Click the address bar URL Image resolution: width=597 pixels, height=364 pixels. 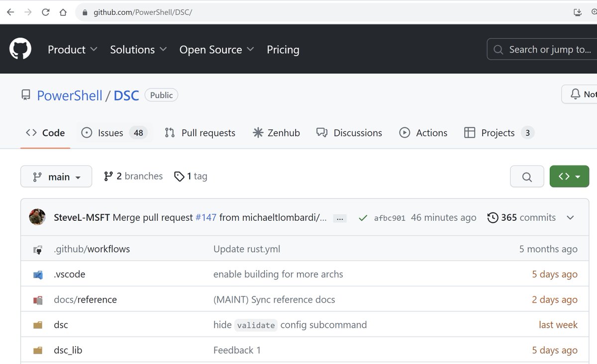(142, 12)
